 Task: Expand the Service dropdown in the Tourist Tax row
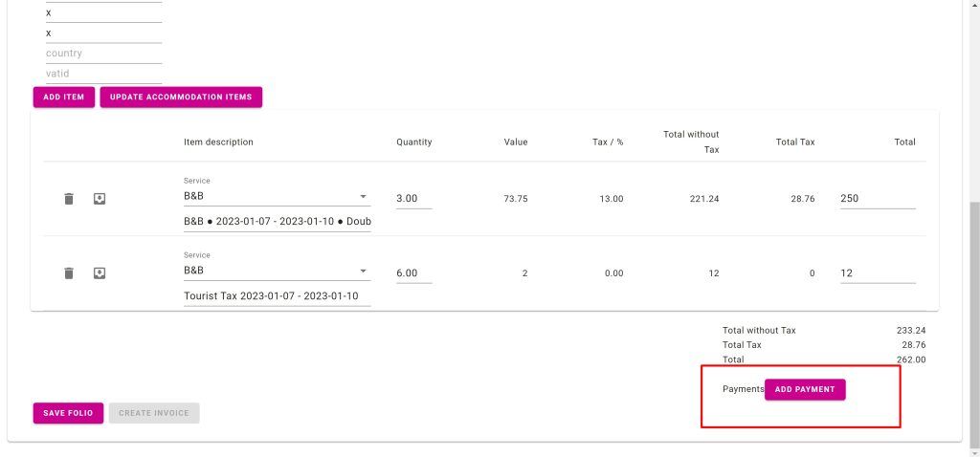tap(276, 272)
